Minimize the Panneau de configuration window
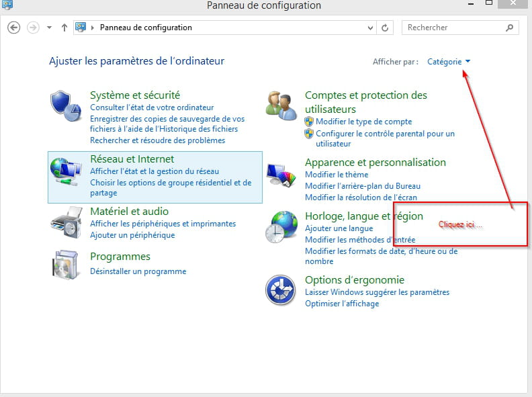Viewport: 532px width, 397px height. pyautogui.click(x=471, y=4)
